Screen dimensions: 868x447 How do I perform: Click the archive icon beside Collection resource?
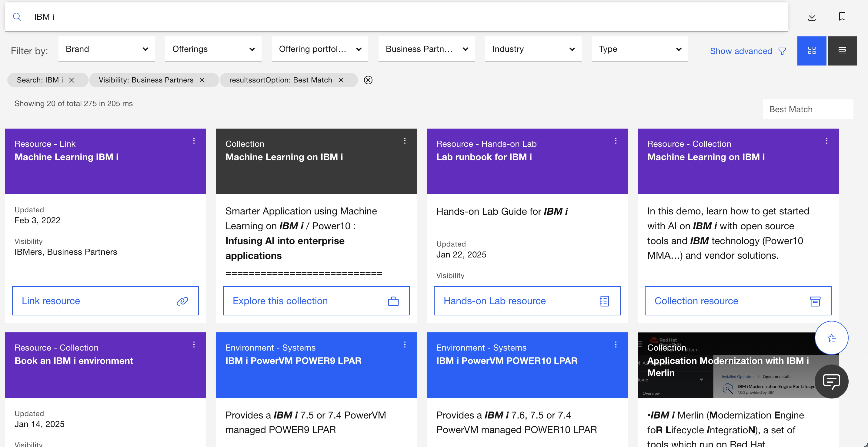click(x=816, y=301)
